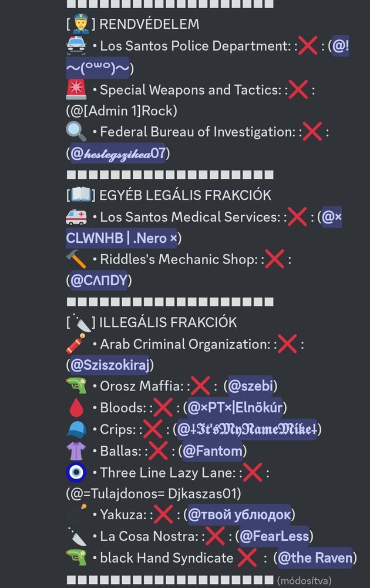Open the @FearLess user mention
This screenshot has height=588, width=370.
point(274,536)
